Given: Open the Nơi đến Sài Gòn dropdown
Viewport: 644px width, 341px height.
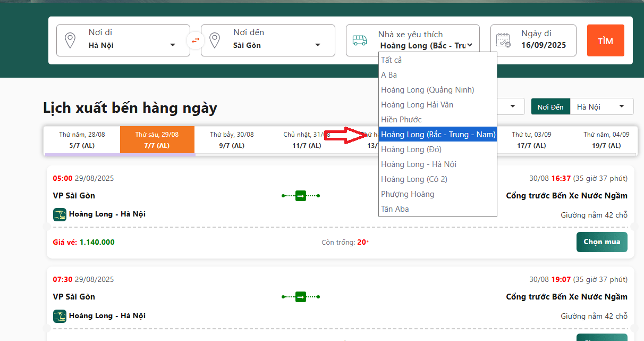Looking at the screenshot, I should [275, 45].
